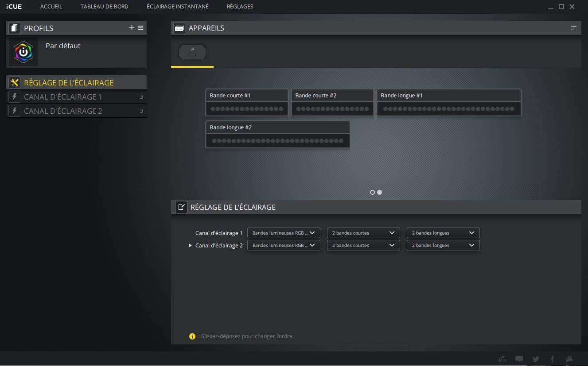Open Canal 2 '2 bandes longues' dropdown

click(x=443, y=245)
